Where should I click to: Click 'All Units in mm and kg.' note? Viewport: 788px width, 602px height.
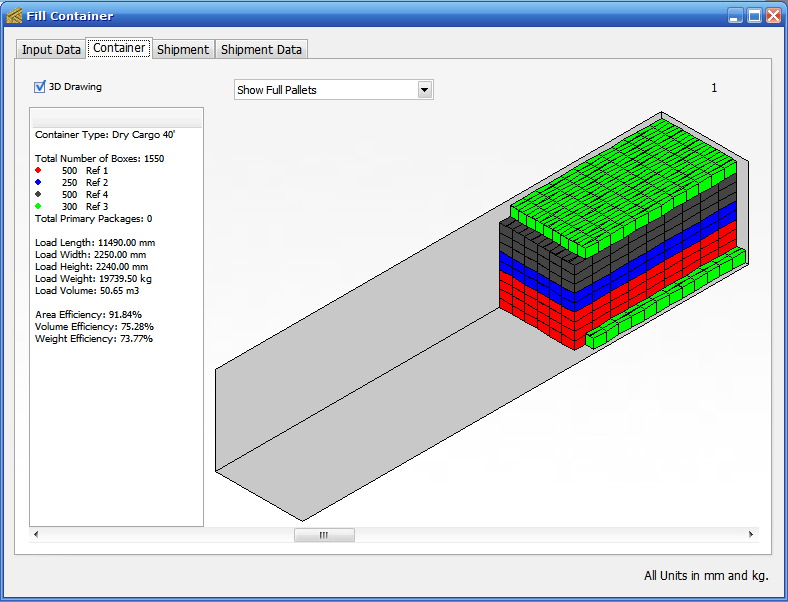(707, 576)
